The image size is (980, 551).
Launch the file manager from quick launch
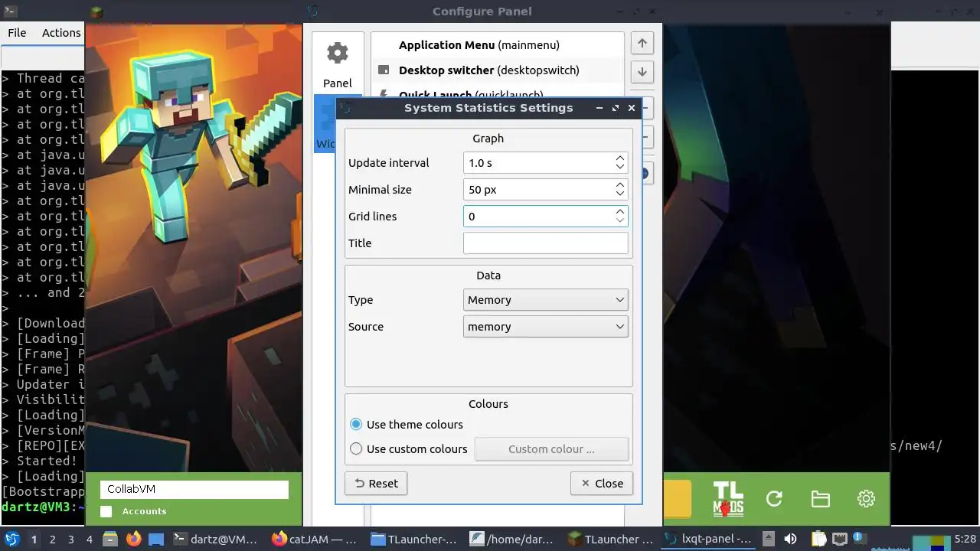click(x=109, y=539)
